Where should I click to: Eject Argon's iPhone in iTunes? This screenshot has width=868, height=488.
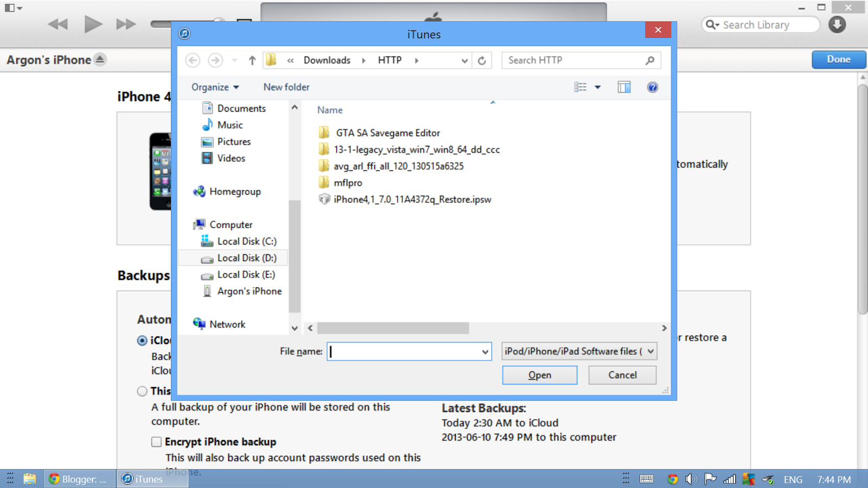click(x=100, y=60)
